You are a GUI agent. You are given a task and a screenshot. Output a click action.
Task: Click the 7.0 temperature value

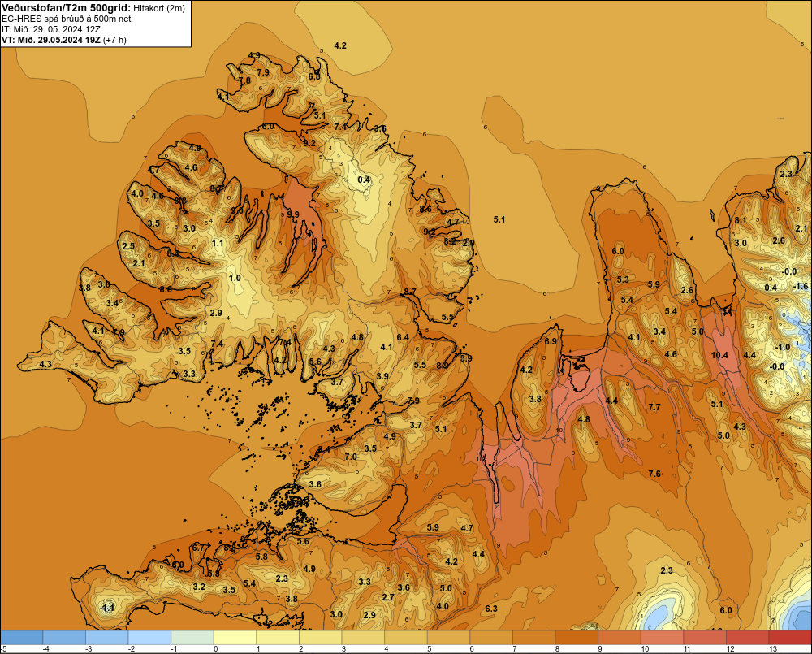(x=351, y=457)
